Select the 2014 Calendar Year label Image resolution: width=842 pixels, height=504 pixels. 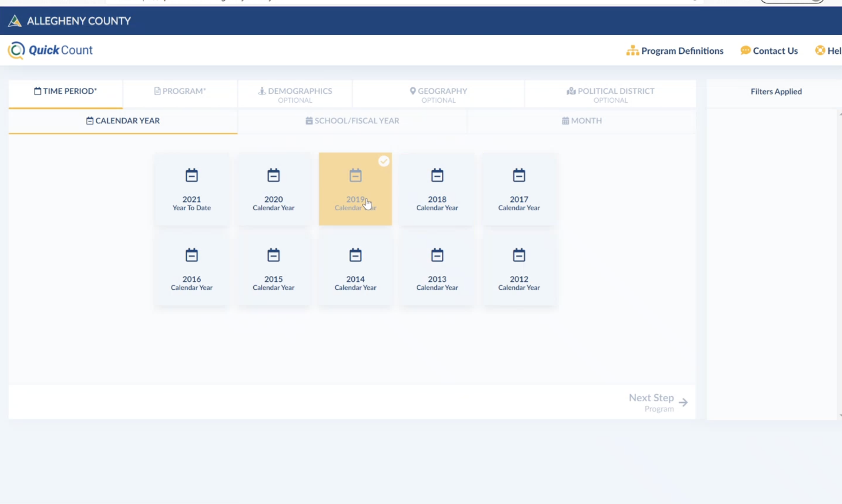(356, 283)
